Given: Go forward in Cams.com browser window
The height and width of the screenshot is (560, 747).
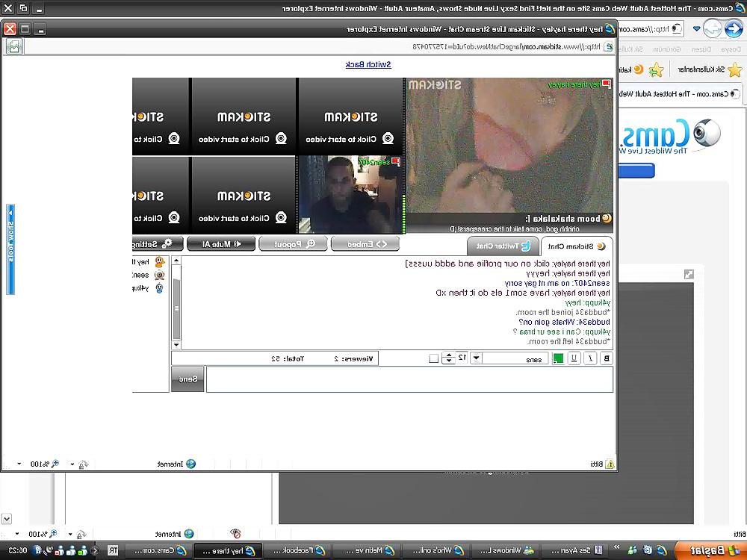Looking at the screenshot, I should (x=713, y=28).
